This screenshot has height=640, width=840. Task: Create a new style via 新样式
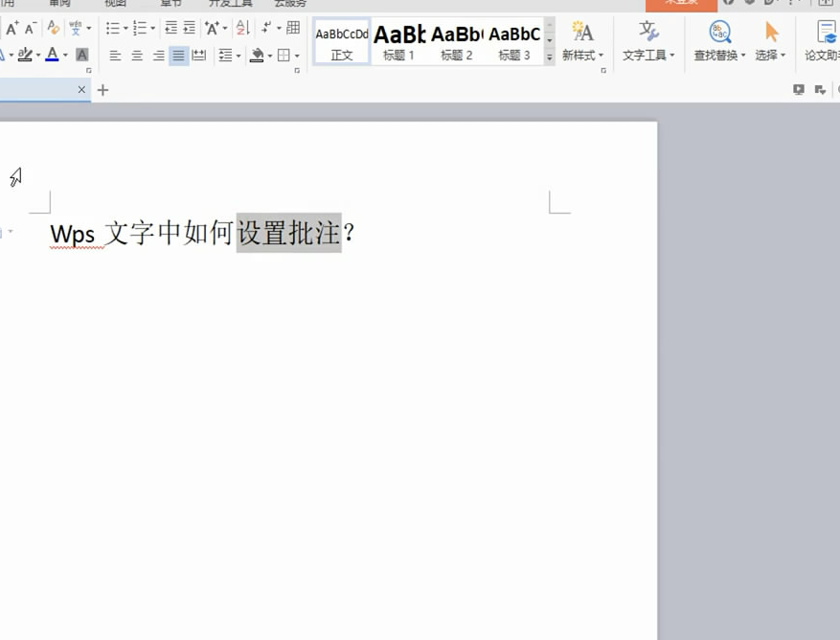(x=579, y=41)
